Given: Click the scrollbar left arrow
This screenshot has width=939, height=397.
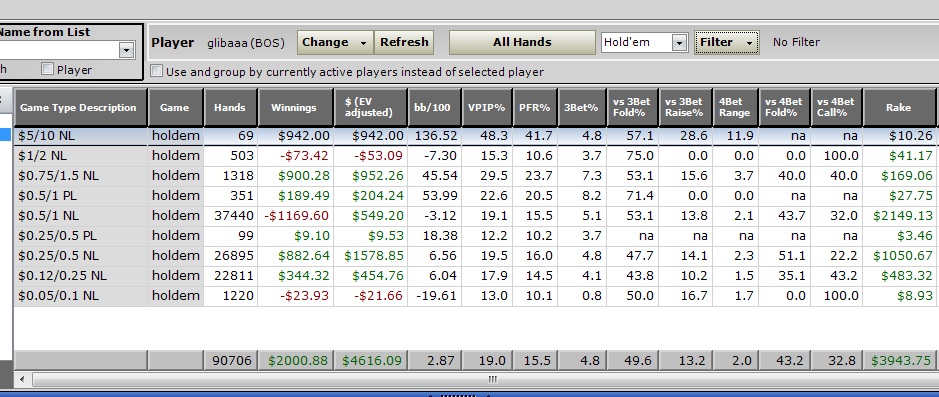Looking at the screenshot, I should pos(23,379).
